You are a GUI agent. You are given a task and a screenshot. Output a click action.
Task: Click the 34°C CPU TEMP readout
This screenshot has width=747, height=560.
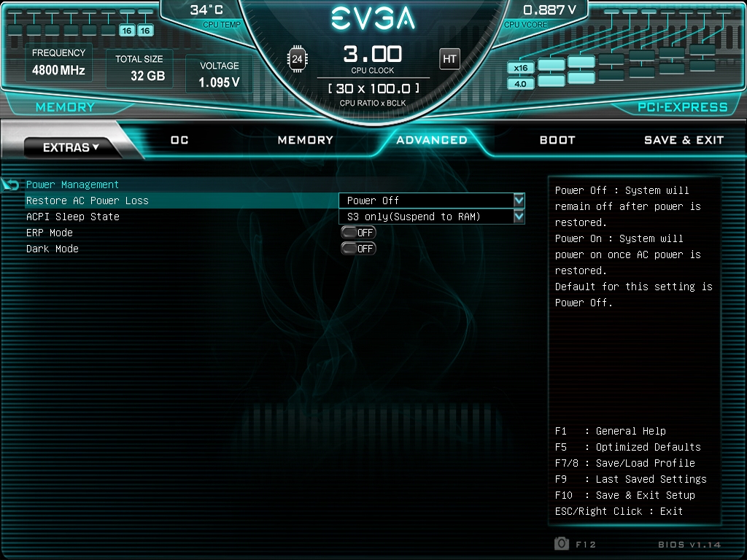[x=214, y=17]
